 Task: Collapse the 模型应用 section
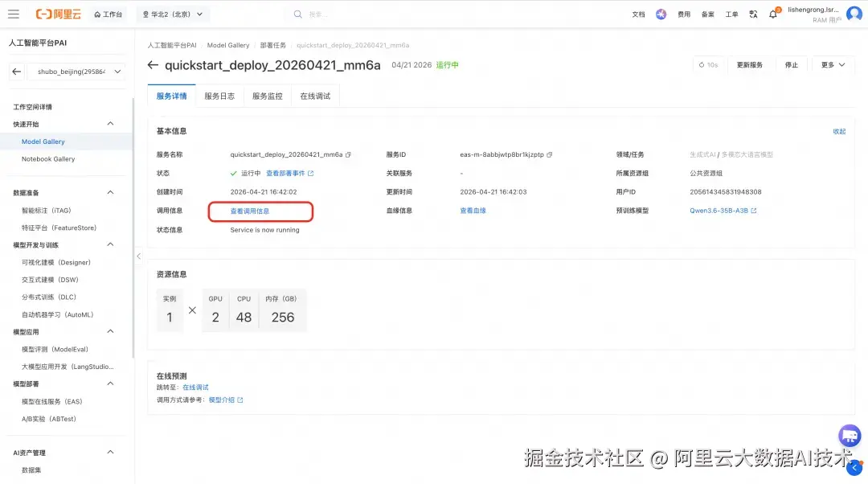click(110, 331)
